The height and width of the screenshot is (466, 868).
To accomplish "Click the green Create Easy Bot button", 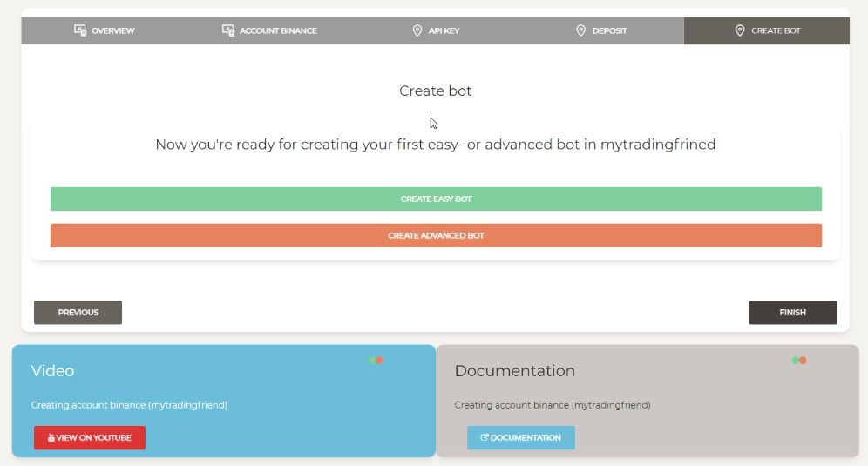I will click(437, 199).
